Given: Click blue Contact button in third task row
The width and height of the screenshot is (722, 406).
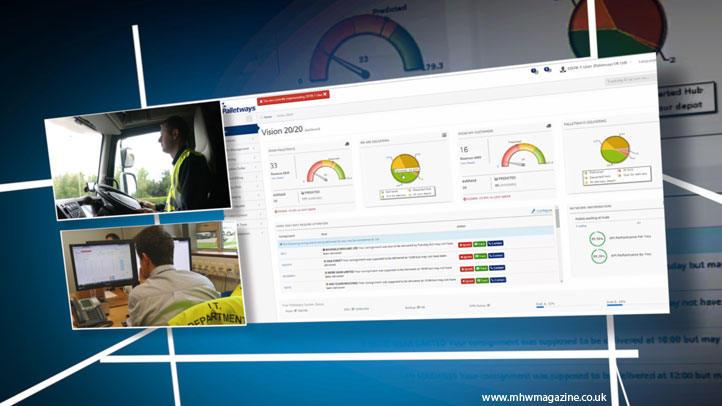Looking at the screenshot, I should 497,267.
